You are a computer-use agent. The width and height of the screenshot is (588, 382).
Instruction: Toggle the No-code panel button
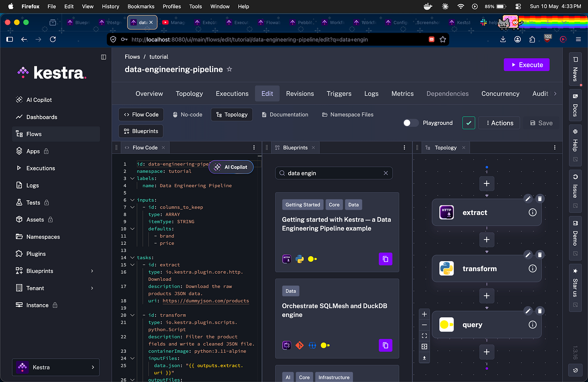tap(188, 115)
